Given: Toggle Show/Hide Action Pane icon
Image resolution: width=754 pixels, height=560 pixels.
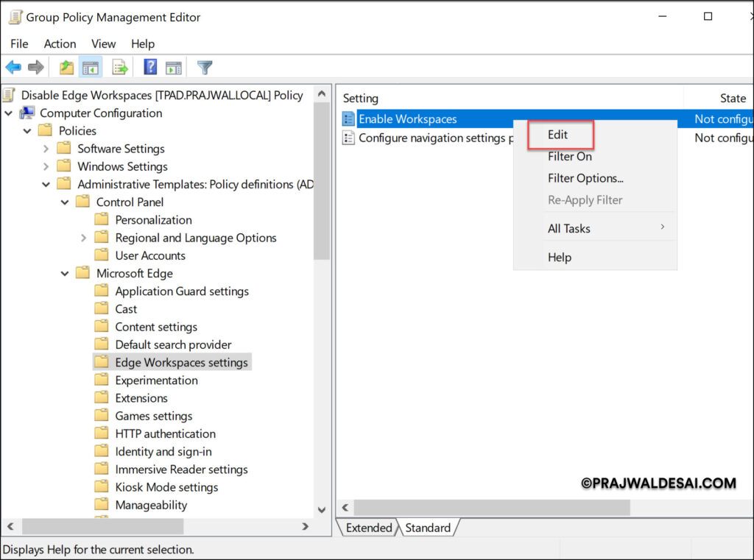Looking at the screenshot, I should 174,68.
